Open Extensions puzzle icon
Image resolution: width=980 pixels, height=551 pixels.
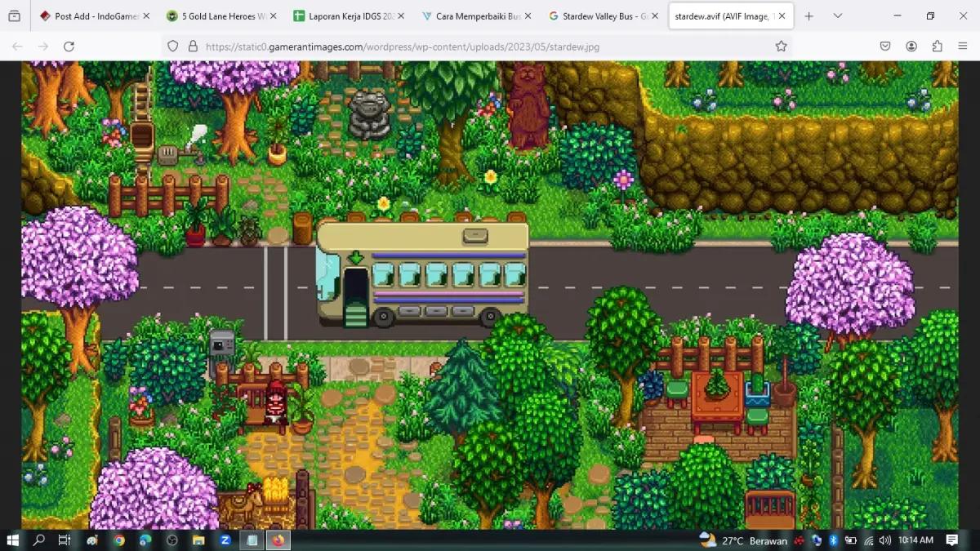pos(937,47)
